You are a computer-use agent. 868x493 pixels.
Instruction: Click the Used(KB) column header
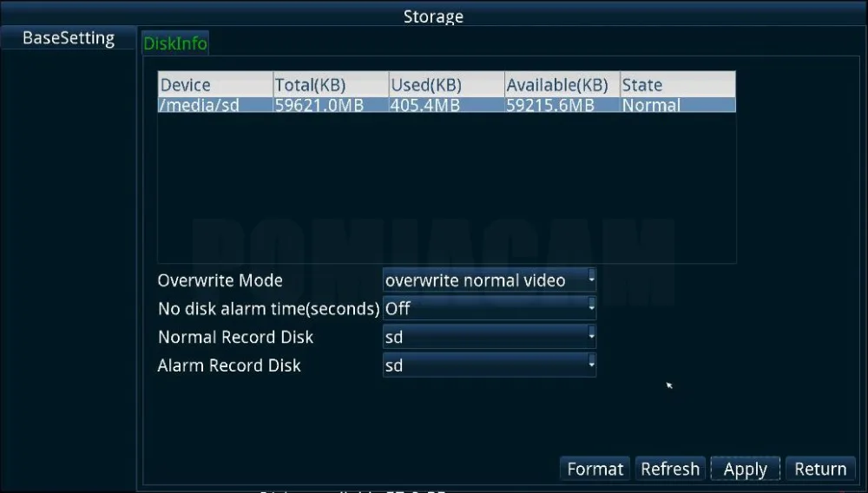click(x=447, y=85)
